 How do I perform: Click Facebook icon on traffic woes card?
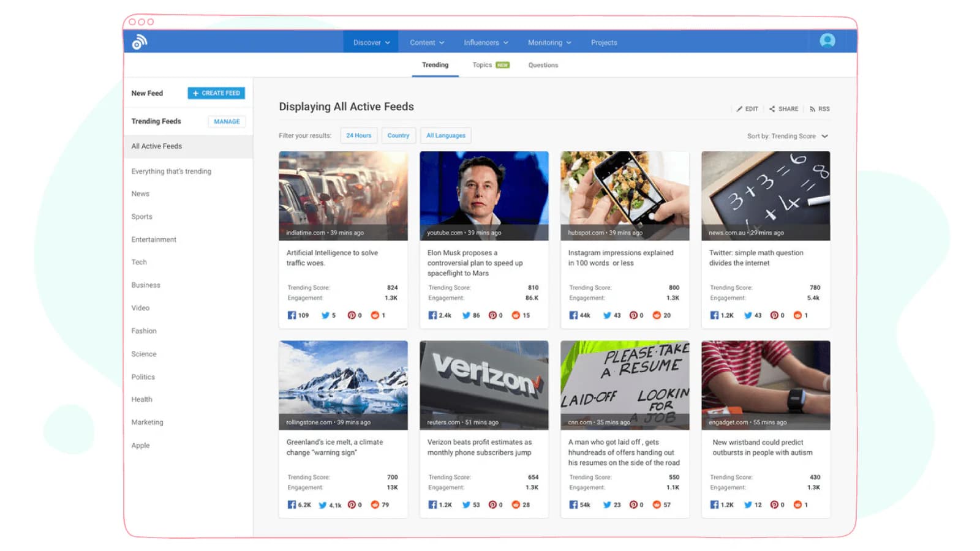(x=292, y=315)
